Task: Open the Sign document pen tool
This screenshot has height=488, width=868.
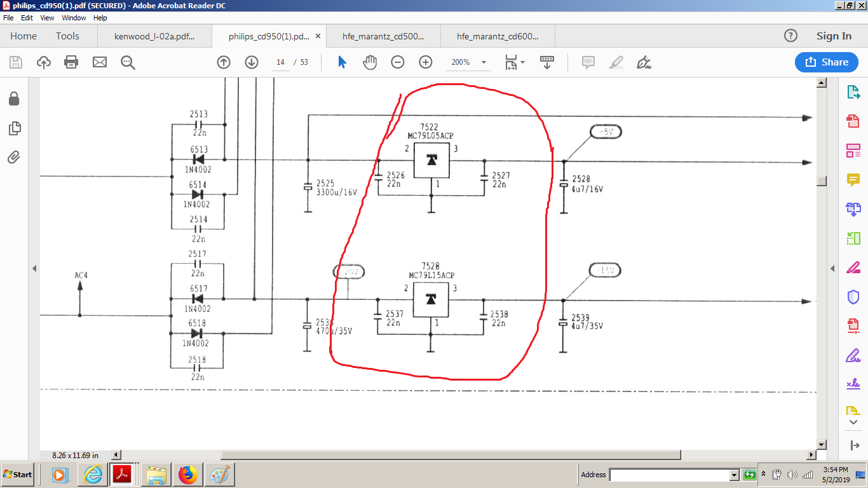Action: point(644,62)
